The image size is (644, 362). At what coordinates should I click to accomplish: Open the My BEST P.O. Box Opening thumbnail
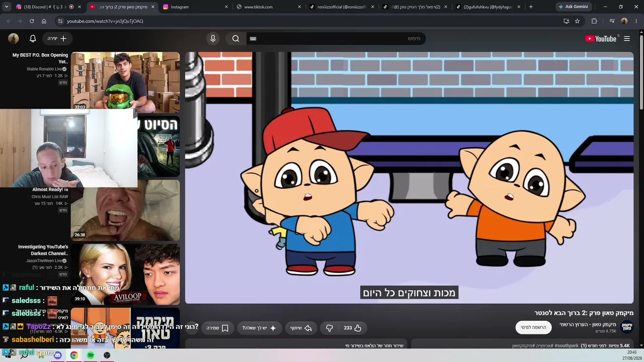pyautogui.click(x=125, y=81)
